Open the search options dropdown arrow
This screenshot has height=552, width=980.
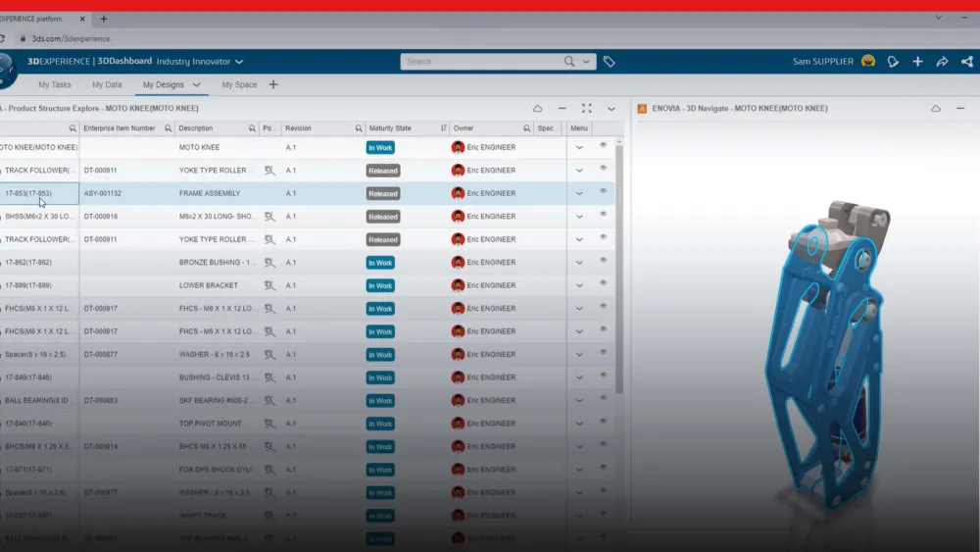(x=586, y=61)
